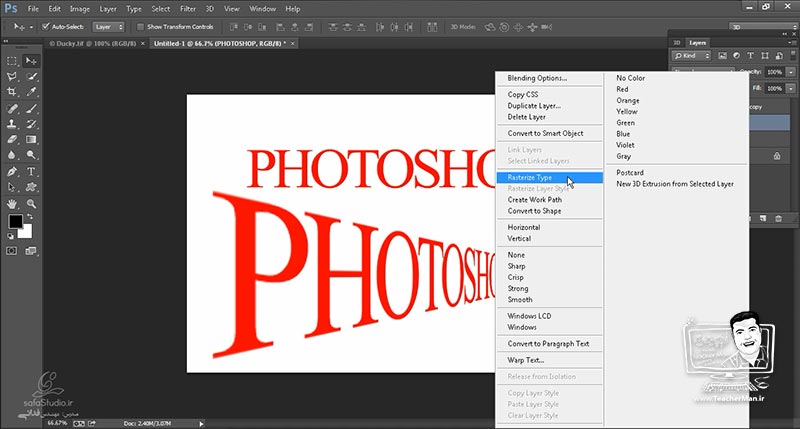Select the Custom Shape tool
The height and width of the screenshot is (429, 800).
31,187
